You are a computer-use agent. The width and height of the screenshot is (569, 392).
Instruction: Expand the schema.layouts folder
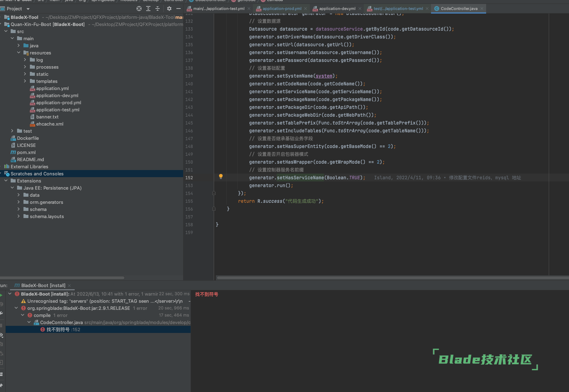coord(19,216)
